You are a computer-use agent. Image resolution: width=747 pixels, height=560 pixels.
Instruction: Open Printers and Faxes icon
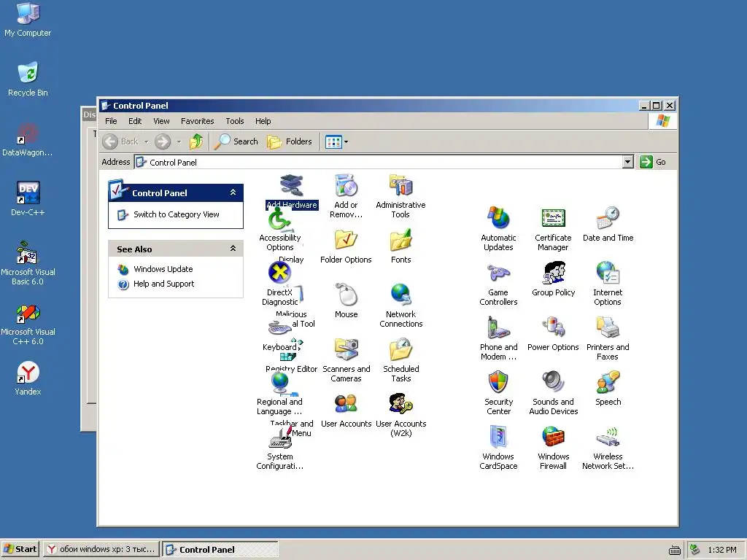pos(608,328)
